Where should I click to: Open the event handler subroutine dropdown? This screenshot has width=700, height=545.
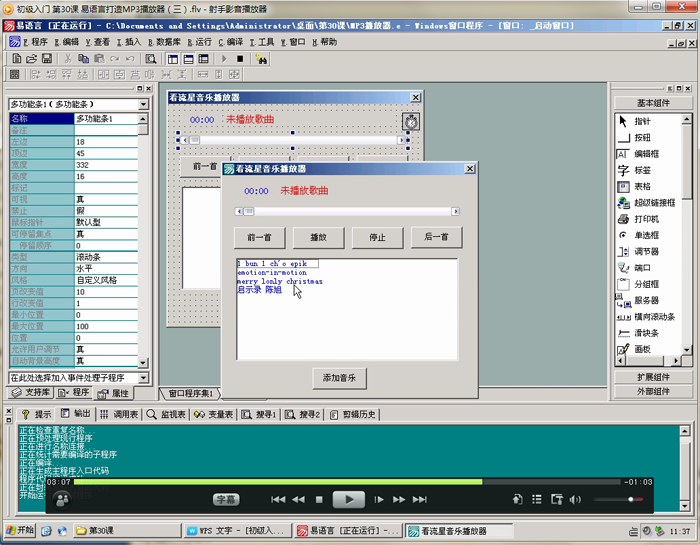pos(143,378)
